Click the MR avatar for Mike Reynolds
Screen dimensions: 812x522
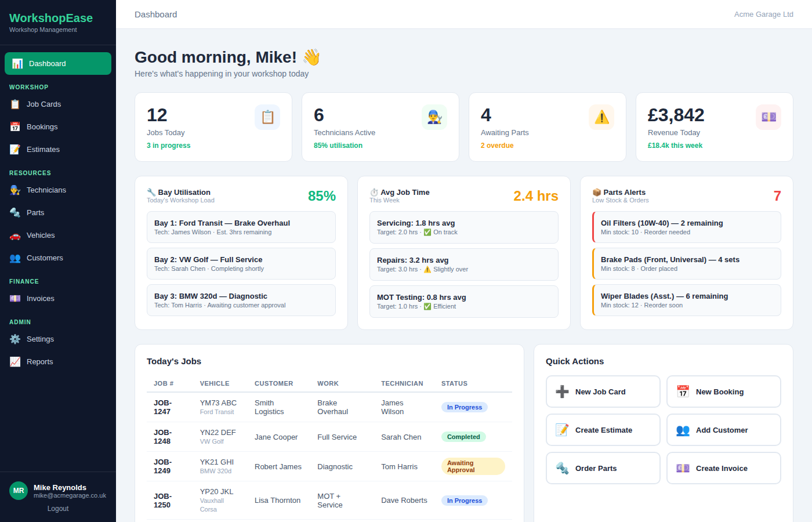coord(18,491)
